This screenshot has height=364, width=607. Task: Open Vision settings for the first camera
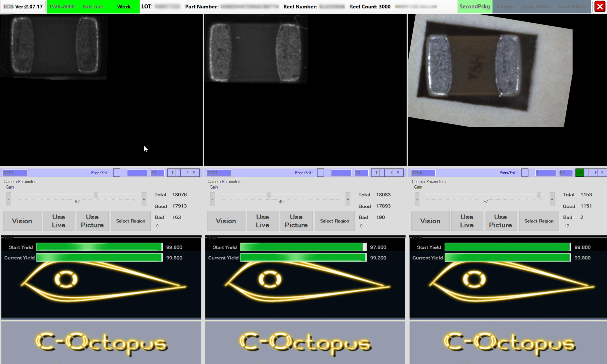tap(22, 221)
